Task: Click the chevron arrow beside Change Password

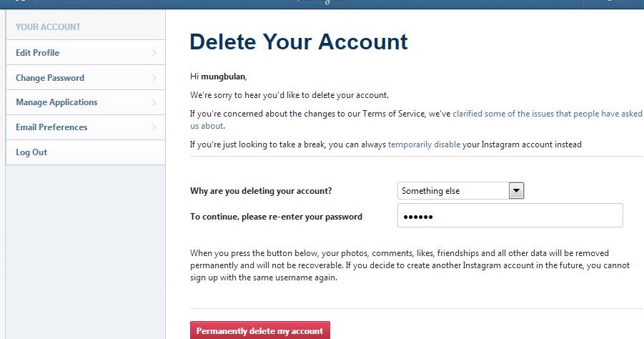Action: pyautogui.click(x=154, y=78)
